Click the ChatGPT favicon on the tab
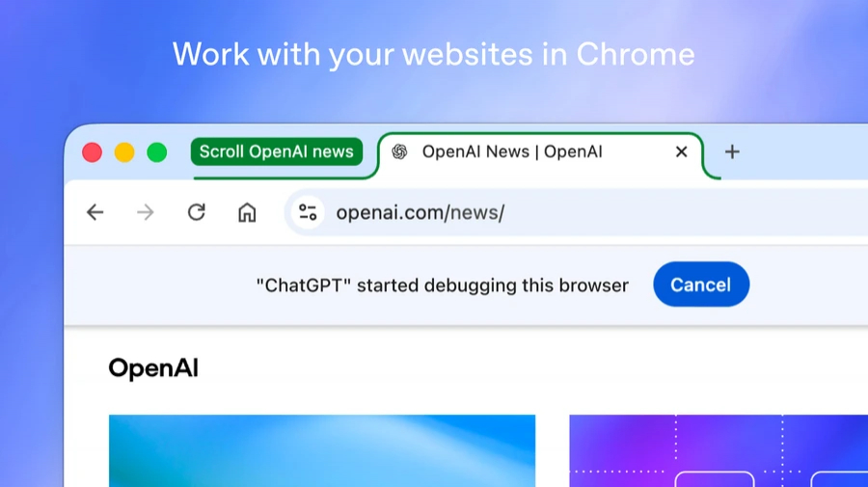 pos(399,151)
